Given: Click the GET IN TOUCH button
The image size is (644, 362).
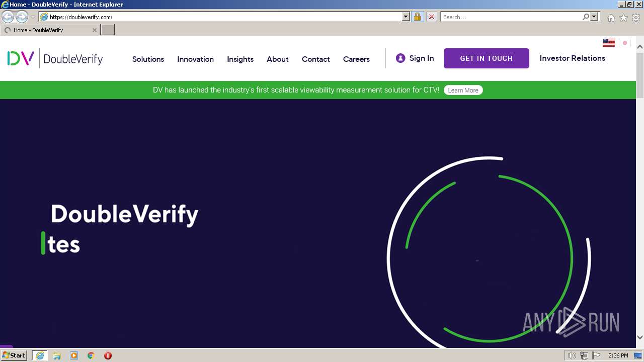Looking at the screenshot, I should click(x=487, y=58).
